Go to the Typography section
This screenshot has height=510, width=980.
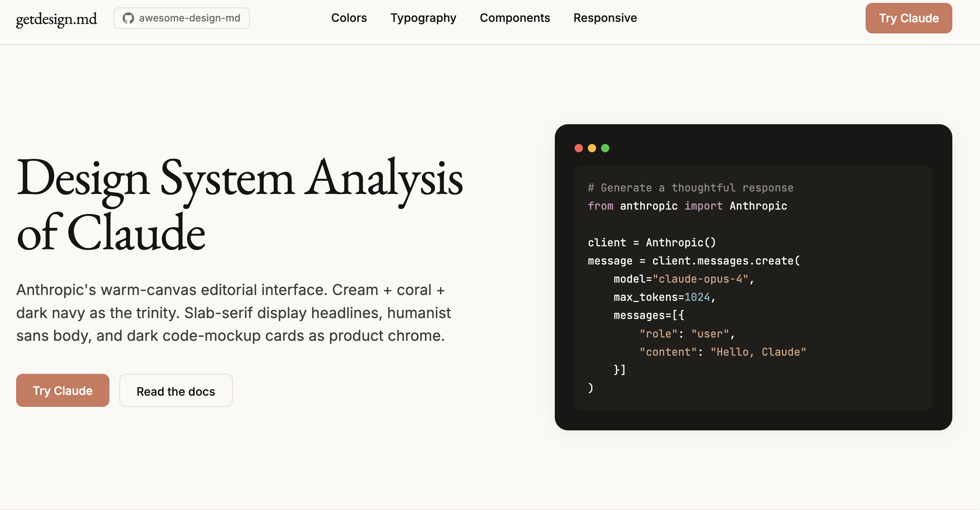click(423, 18)
